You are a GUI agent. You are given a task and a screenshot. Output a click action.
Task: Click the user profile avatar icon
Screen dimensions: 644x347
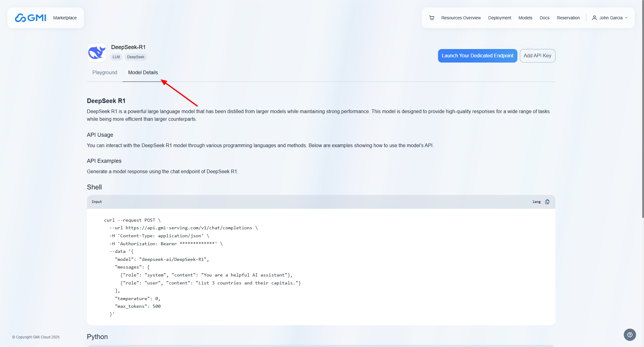pyautogui.click(x=594, y=18)
